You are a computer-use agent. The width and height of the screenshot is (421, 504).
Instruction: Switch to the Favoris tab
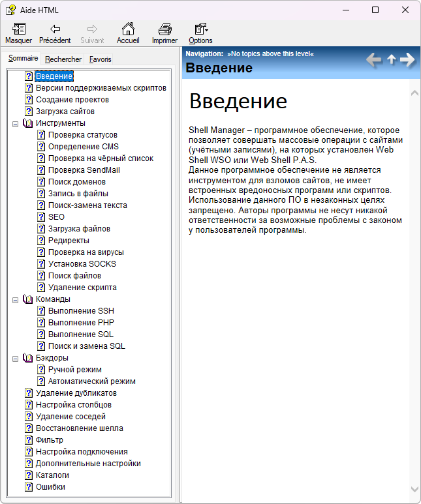(x=101, y=59)
